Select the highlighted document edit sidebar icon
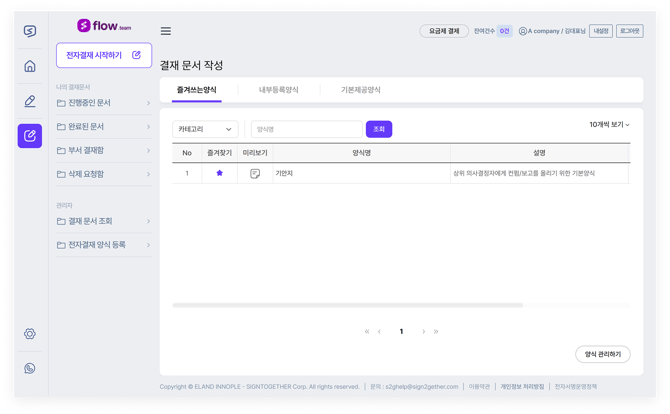The height and width of the screenshot is (414, 670). click(x=30, y=136)
